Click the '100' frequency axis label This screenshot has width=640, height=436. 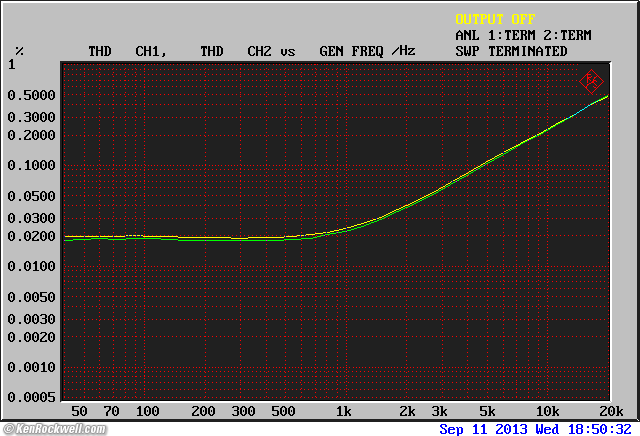147,411
